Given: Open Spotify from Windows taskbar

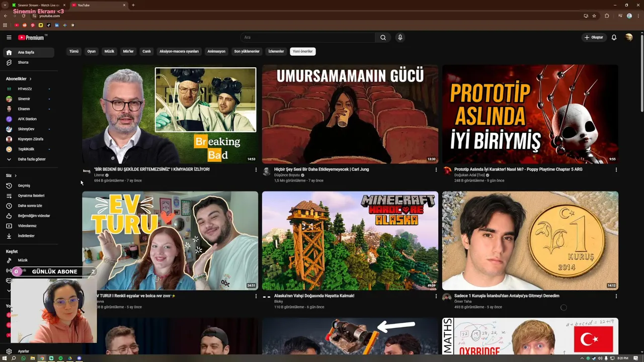Looking at the screenshot, I should pos(60,358).
